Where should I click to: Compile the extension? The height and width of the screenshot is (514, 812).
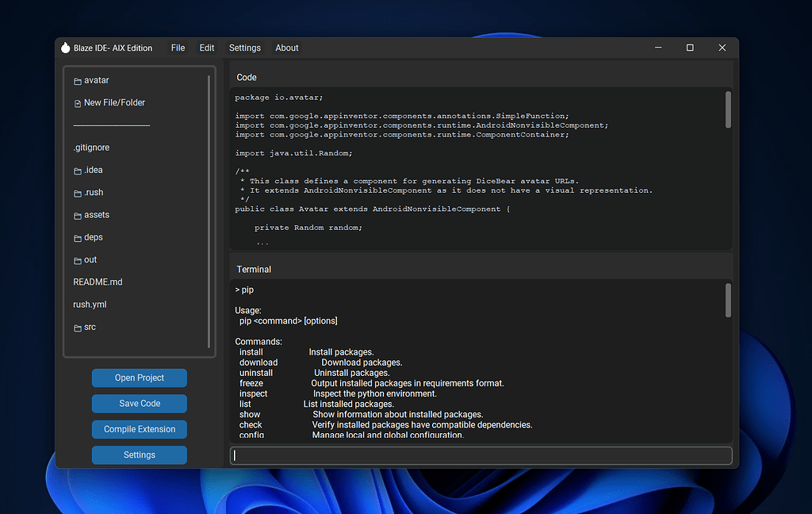139,429
